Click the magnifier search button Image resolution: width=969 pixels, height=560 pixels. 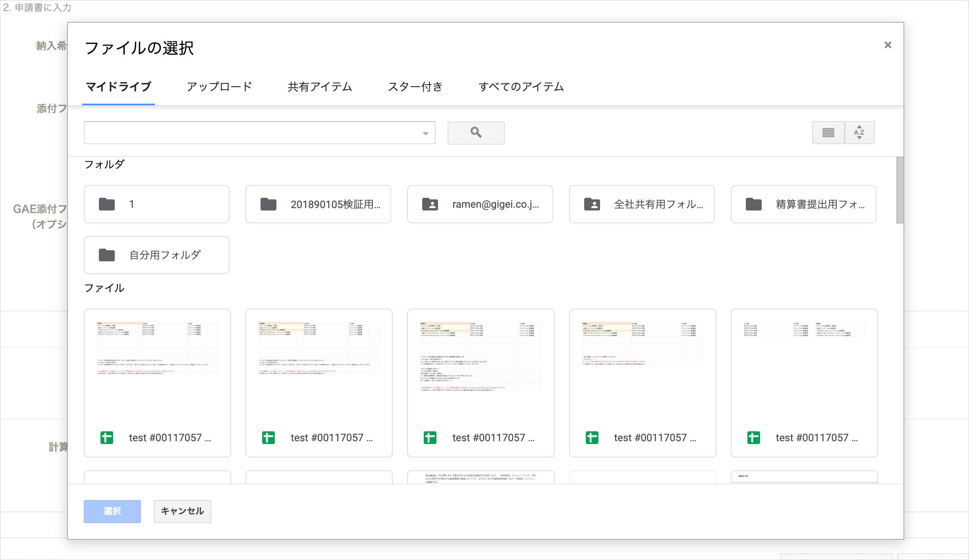point(476,133)
